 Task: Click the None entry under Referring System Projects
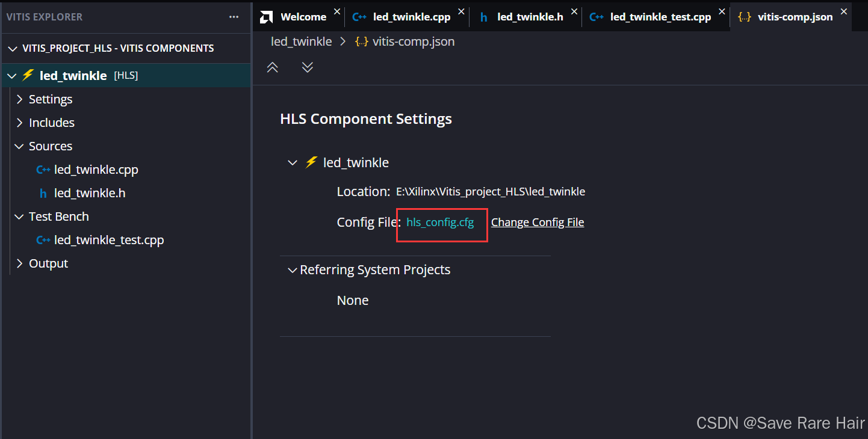(x=353, y=301)
